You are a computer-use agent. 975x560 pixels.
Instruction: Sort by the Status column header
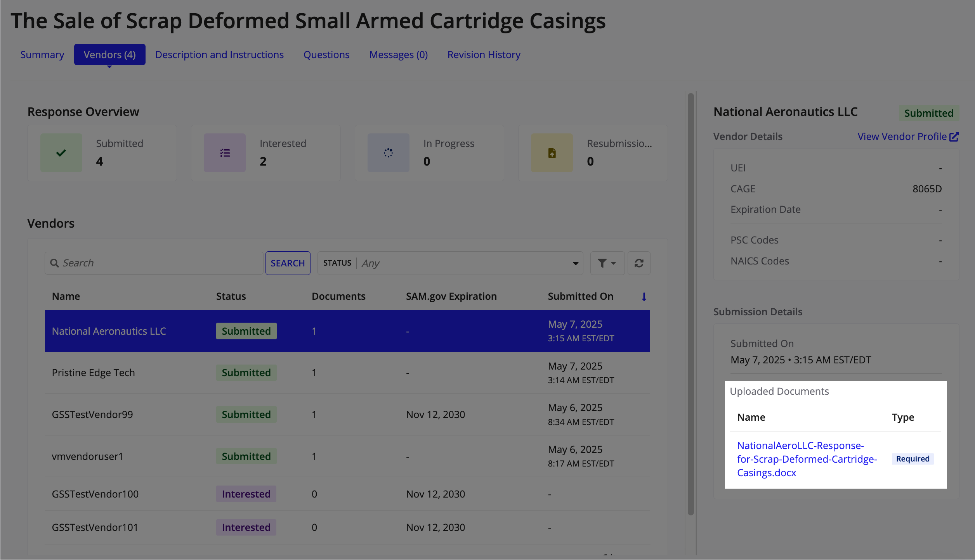tap(231, 296)
